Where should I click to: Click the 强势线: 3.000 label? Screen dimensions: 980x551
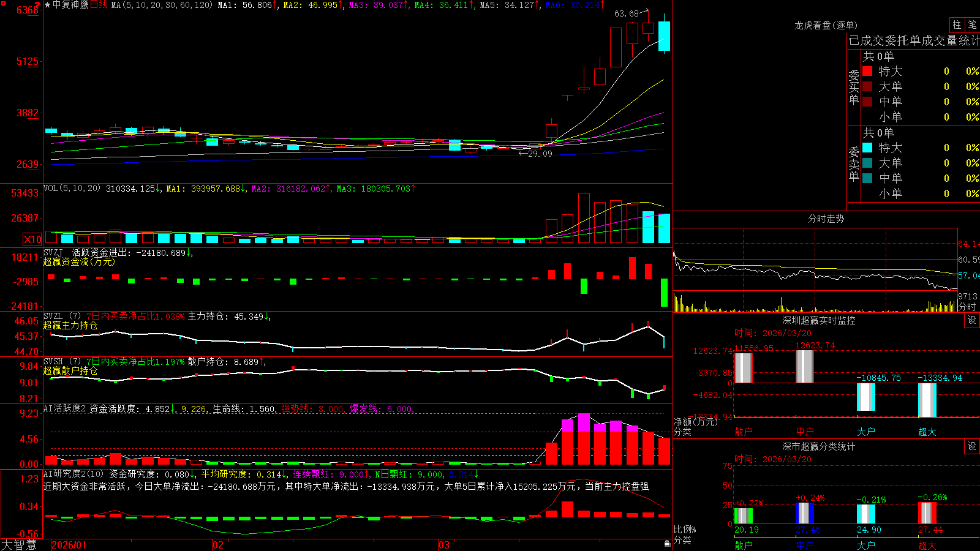tap(312, 408)
